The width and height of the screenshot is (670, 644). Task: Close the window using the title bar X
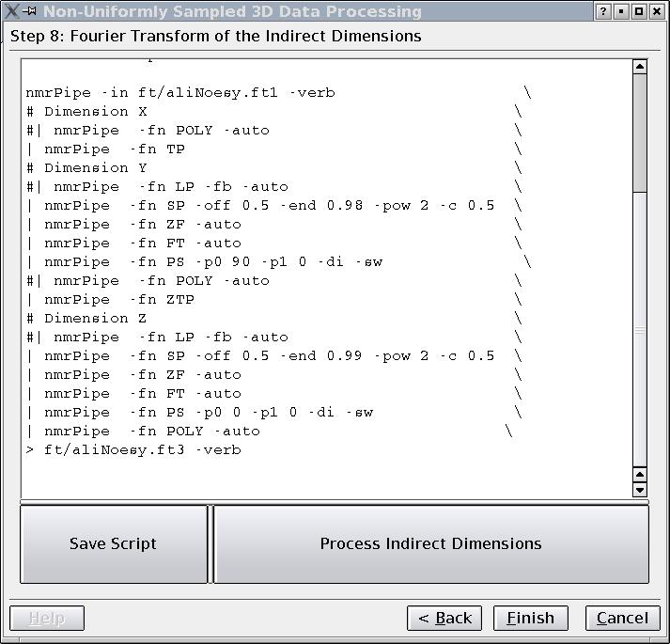coord(657,12)
